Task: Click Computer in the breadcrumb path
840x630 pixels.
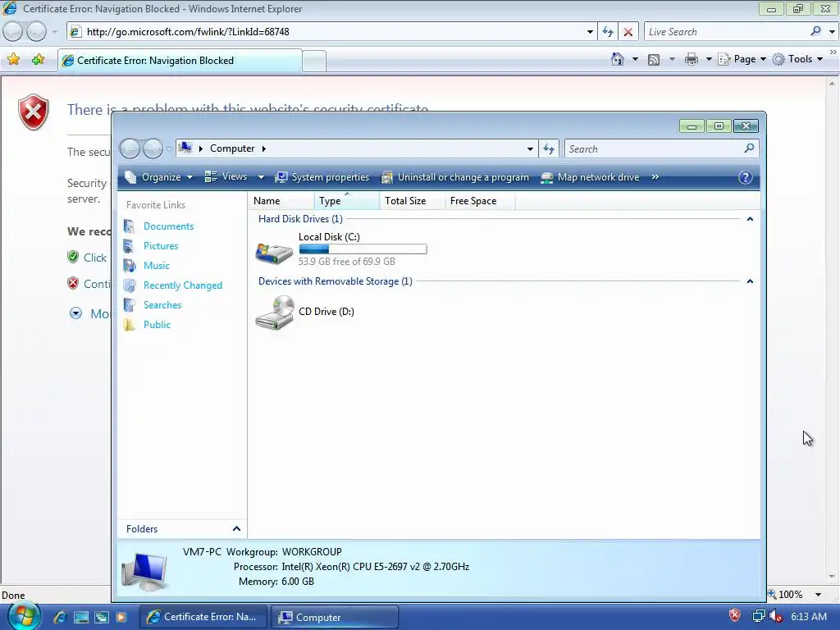Action: [x=232, y=148]
